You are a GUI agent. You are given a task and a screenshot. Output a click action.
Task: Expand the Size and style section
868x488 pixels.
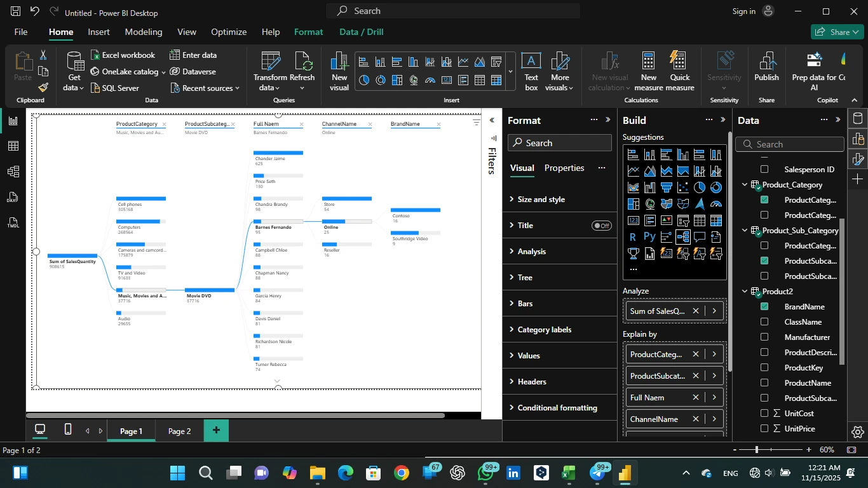coord(559,200)
